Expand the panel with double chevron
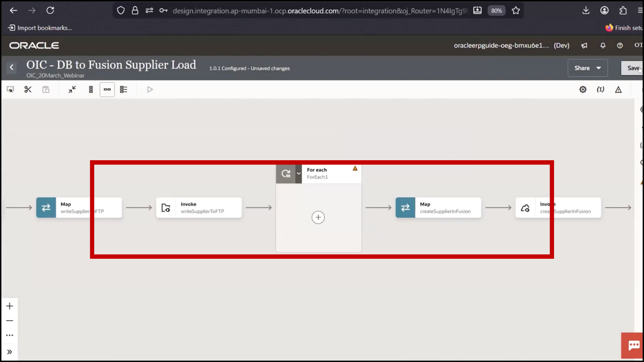This screenshot has width=644, height=362. click(x=10, y=352)
